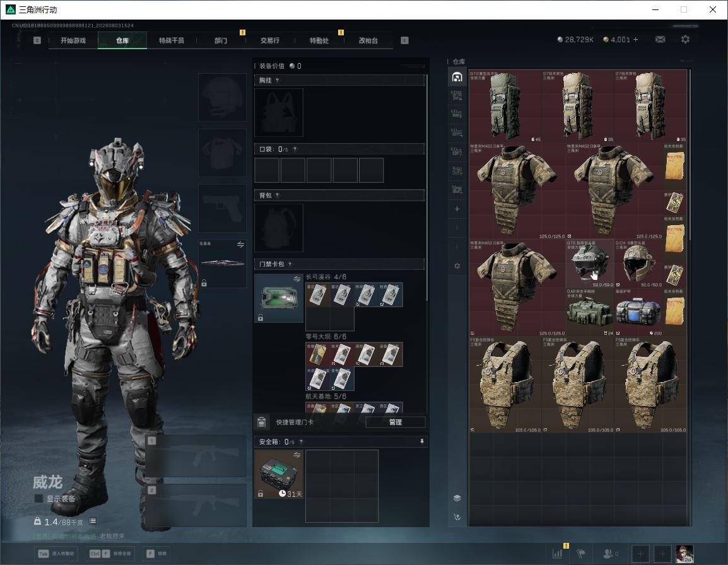
Task: Switch to the 改枪台 tab
Action: 368,40
